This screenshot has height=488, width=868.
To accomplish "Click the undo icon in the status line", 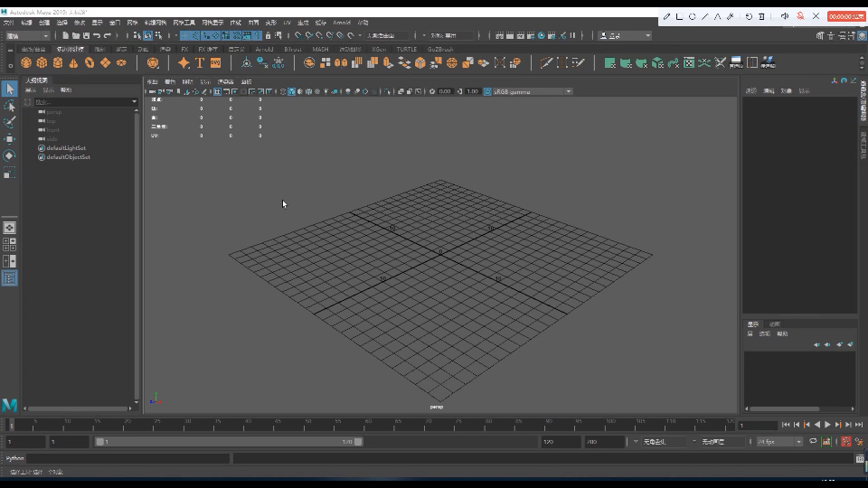I will [x=96, y=35].
